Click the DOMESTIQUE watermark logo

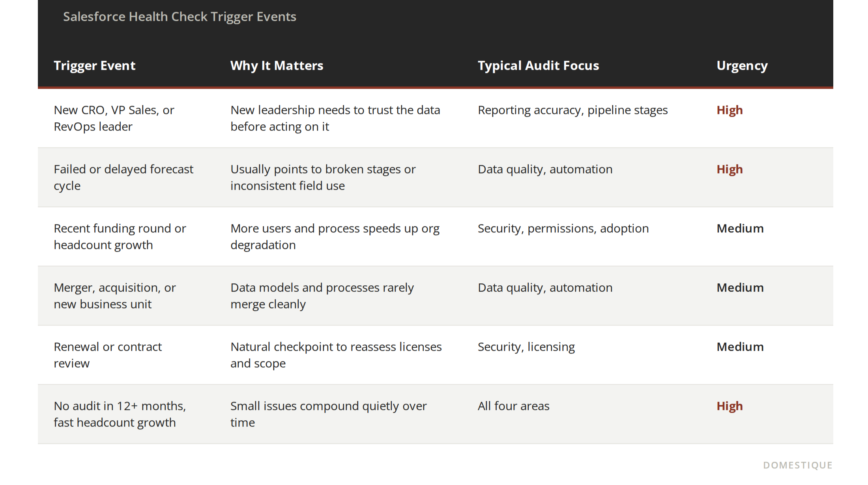798,465
